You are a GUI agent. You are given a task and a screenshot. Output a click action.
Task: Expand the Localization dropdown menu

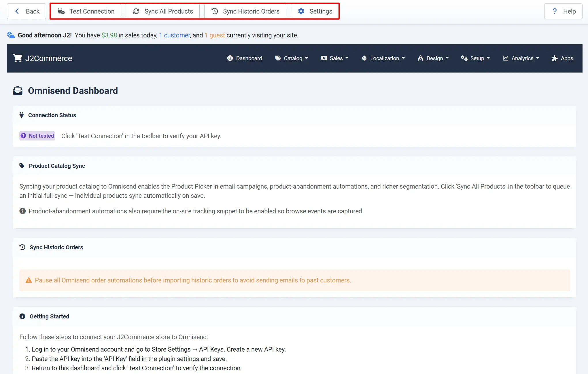(x=383, y=58)
